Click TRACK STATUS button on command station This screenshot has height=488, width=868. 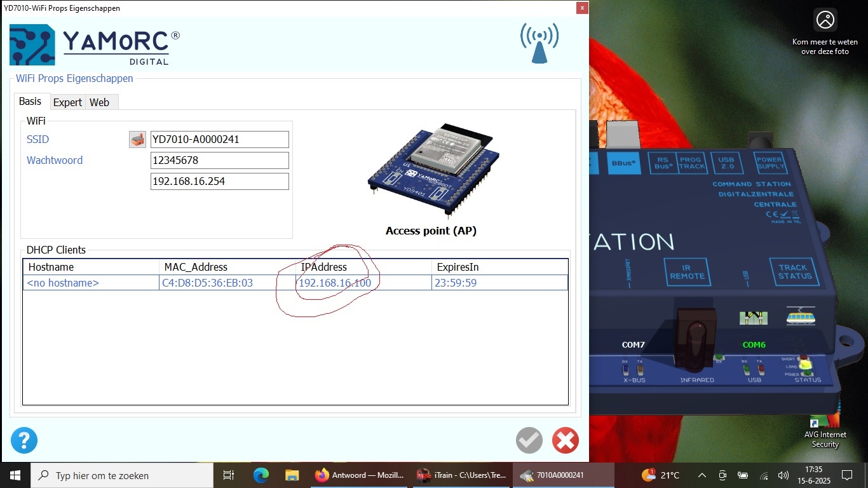[794, 272]
